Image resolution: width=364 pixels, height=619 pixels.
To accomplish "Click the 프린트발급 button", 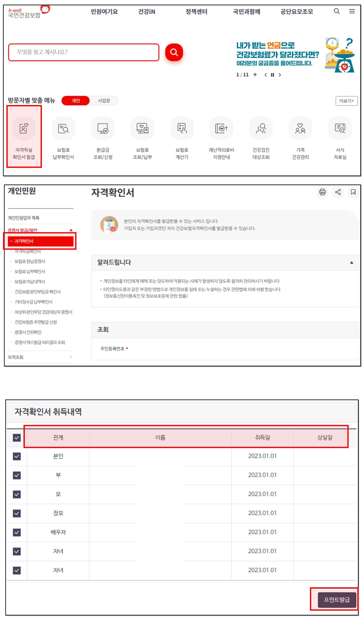I will pos(337,599).
